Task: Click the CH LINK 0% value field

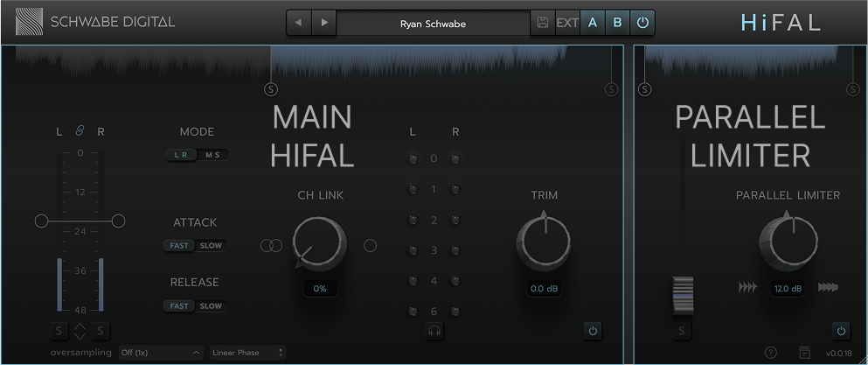Action: (320, 289)
